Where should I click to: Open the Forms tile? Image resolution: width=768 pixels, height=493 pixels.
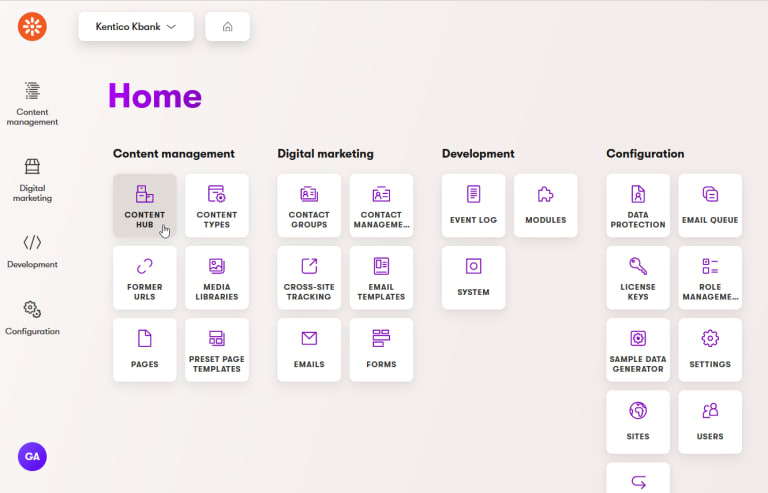pyautogui.click(x=381, y=350)
